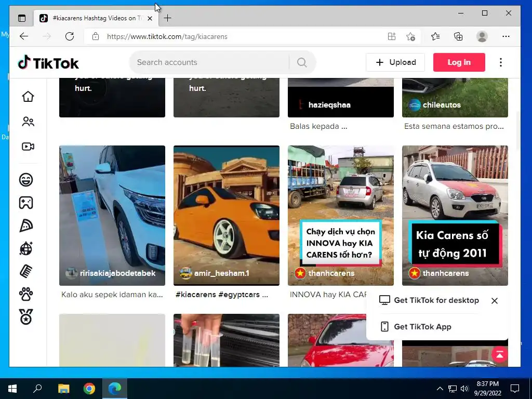Image resolution: width=532 pixels, height=399 pixels.
Task: Click the Upload button
Action: tap(395, 62)
